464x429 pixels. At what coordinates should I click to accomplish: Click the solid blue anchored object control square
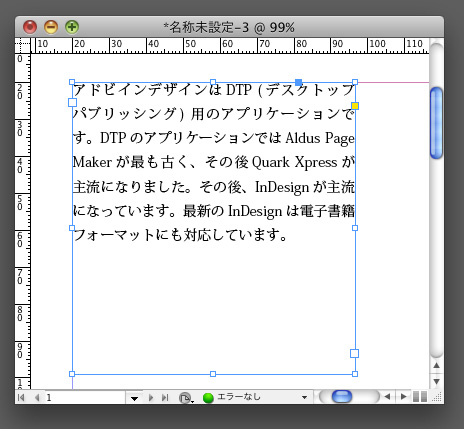[299, 82]
